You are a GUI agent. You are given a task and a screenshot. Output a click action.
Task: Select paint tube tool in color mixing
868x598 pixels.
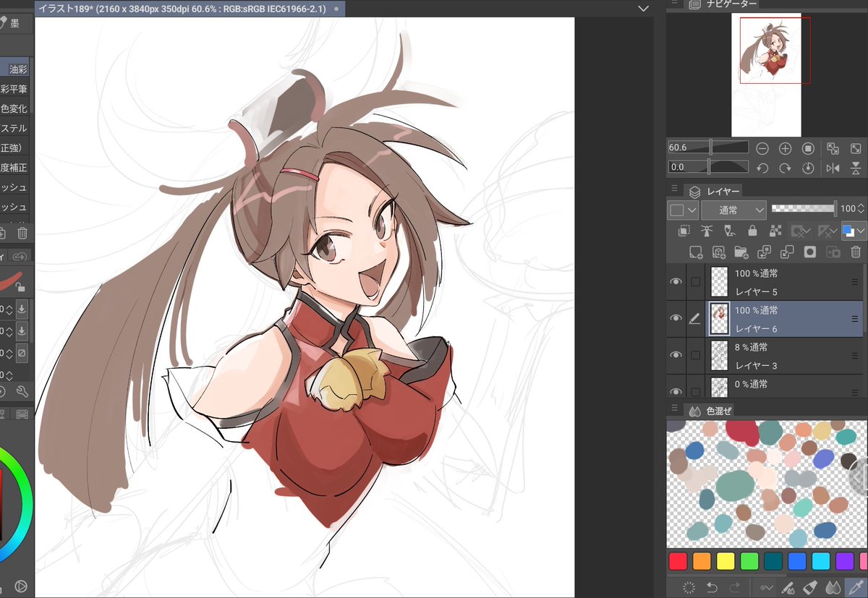click(810, 587)
